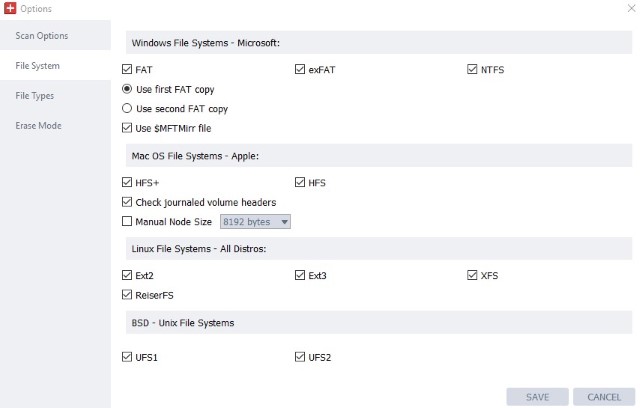Open the Scan Options tab
This screenshot has height=408, width=640.
(42, 37)
